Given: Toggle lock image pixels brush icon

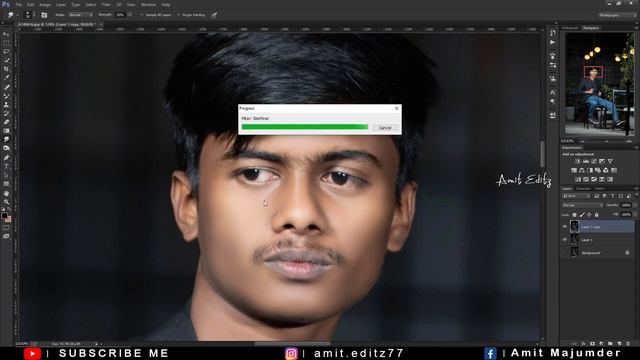Looking at the screenshot, I should (x=582, y=215).
